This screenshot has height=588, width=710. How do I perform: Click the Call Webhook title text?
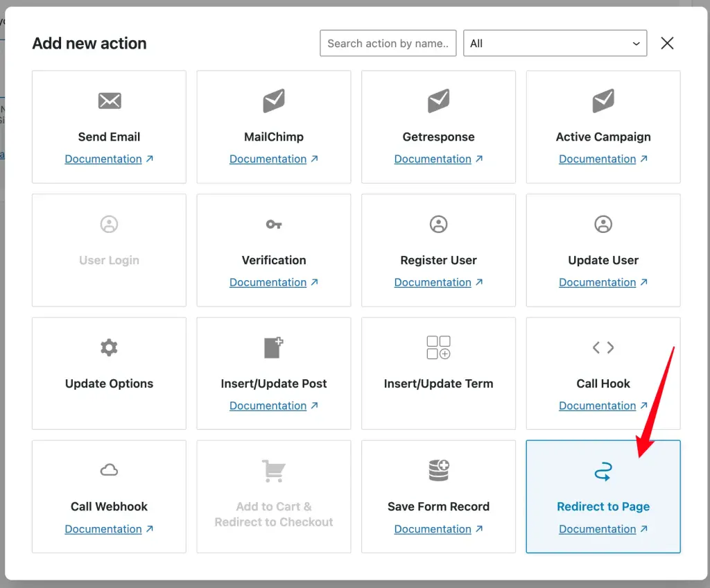[x=109, y=506]
